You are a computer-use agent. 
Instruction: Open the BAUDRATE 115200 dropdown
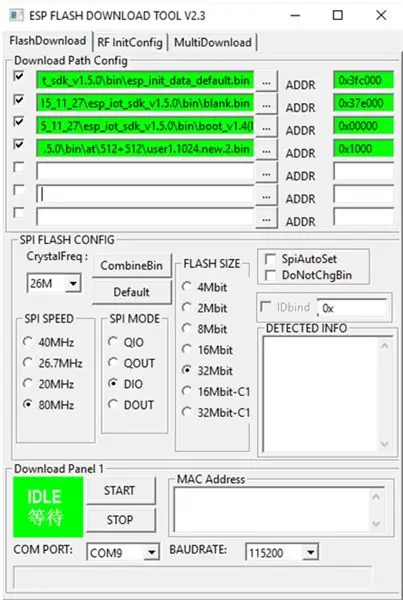(310, 553)
